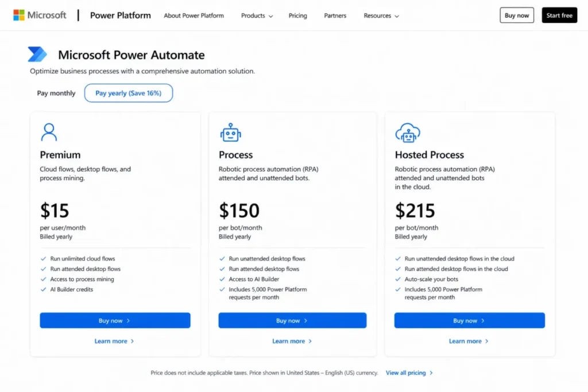Click the Premium plan person icon

49,132
